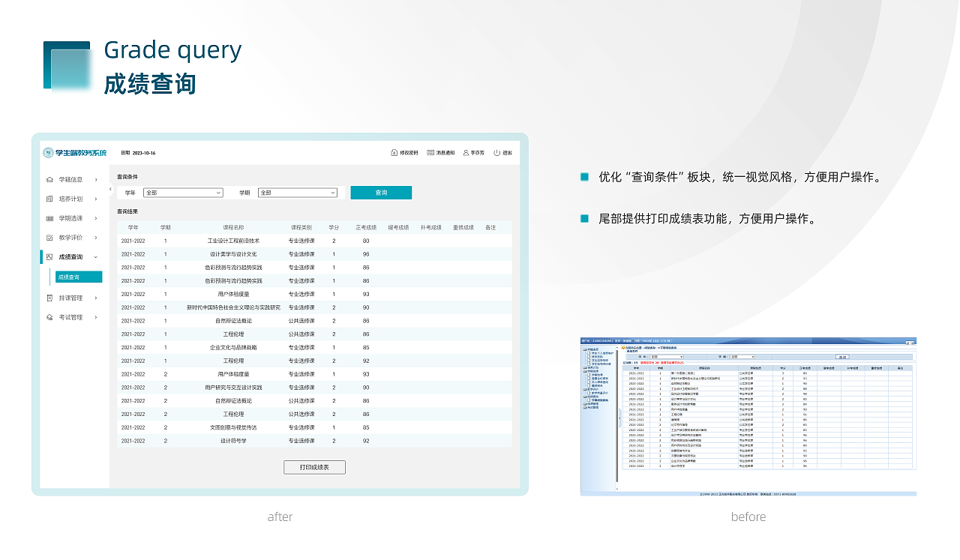
Task: Click 查询 button in before screenshot
Action: [843, 357]
